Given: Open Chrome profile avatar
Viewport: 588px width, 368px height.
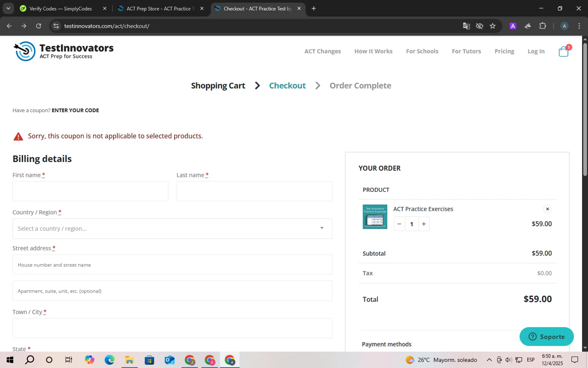Looking at the screenshot, I should (564, 26).
